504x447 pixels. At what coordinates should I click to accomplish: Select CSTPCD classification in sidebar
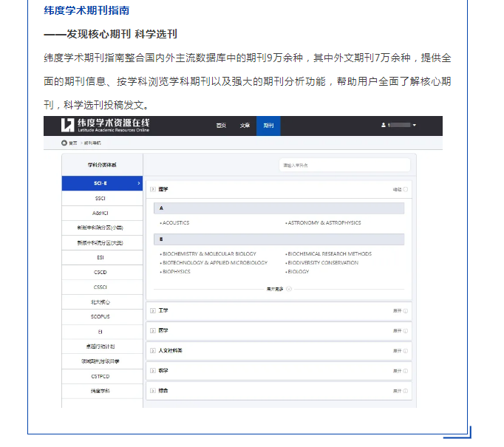[102, 376]
